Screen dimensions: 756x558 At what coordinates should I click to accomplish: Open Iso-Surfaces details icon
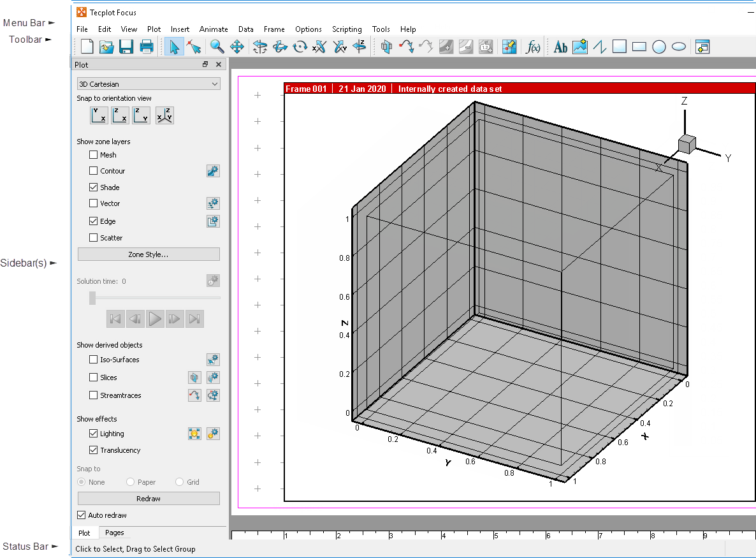pos(213,359)
